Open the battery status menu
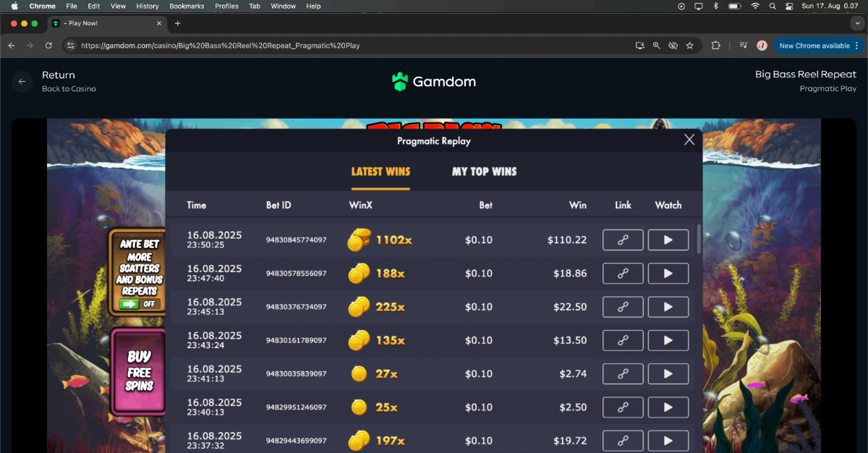 735,6
